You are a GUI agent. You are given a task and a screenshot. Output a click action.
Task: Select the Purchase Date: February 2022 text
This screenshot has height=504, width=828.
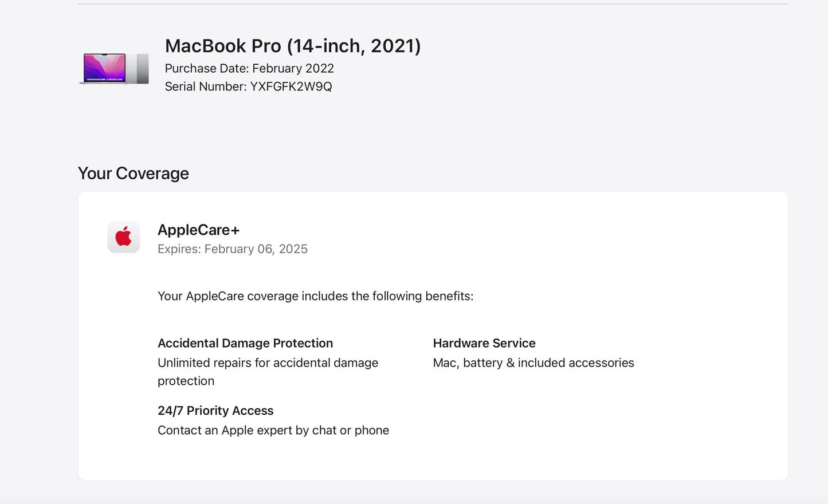249,68
